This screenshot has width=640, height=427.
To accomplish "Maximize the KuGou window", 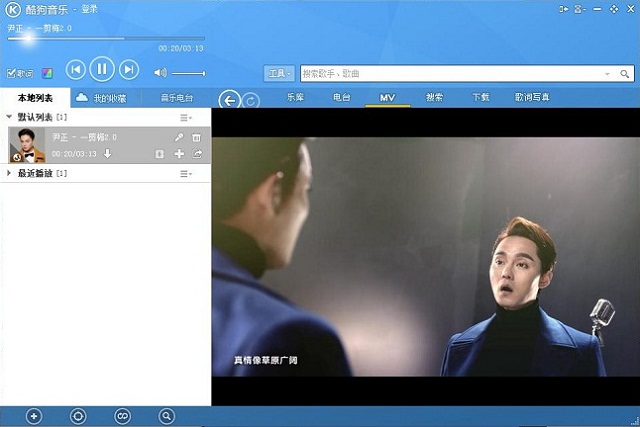I will pyautogui.click(x=614, y=9).
